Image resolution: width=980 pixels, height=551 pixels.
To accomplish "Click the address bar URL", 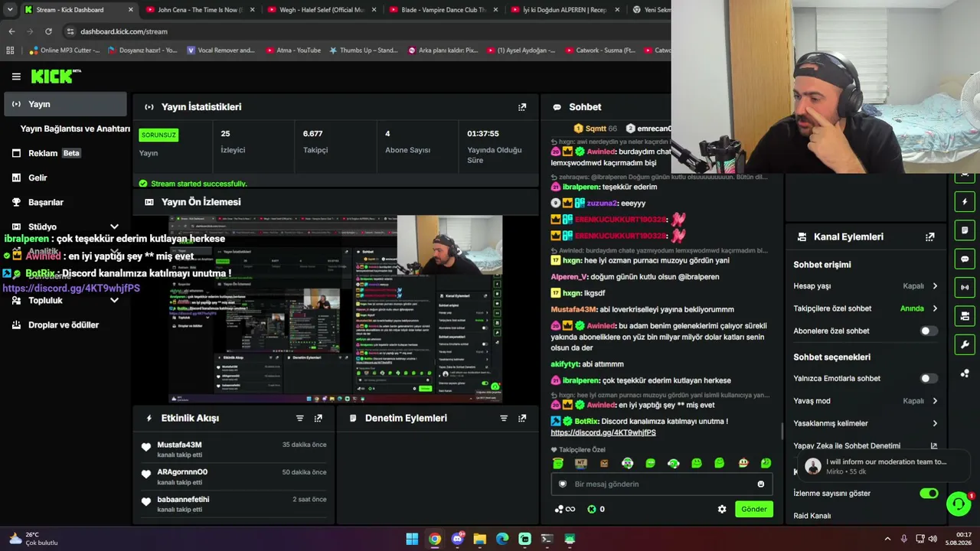I will point(124,31).
